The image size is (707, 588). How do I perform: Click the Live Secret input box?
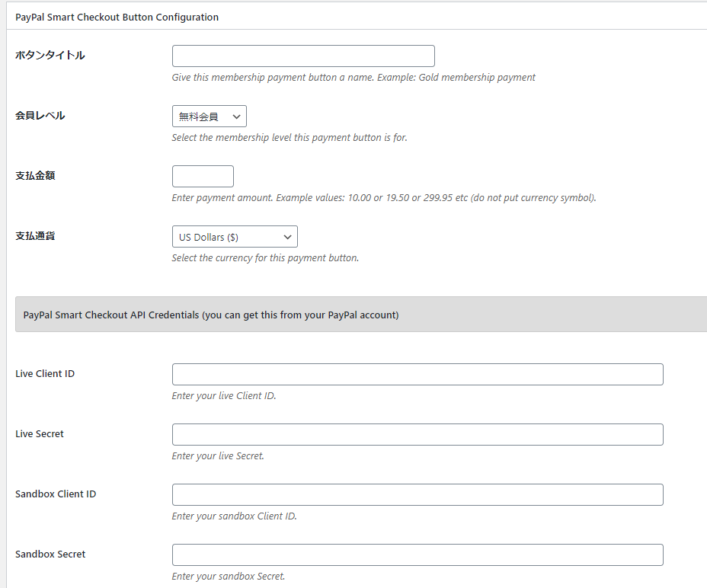coord(417,435)
